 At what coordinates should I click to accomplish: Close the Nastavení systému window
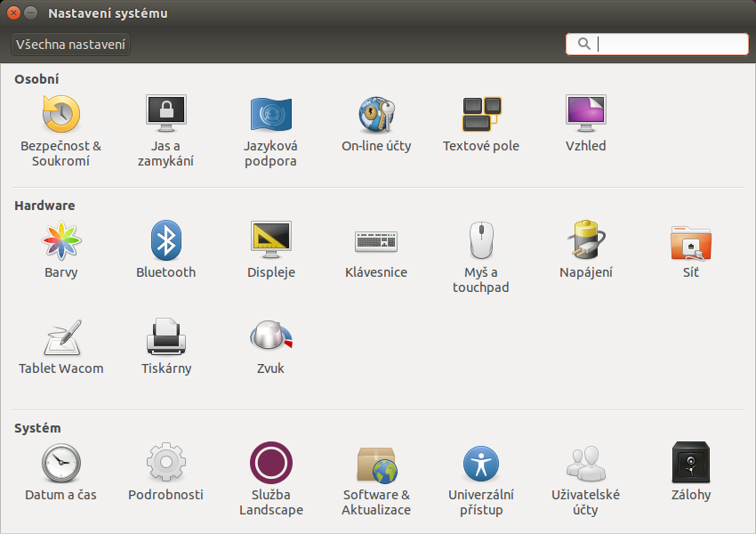coord(14,13)
